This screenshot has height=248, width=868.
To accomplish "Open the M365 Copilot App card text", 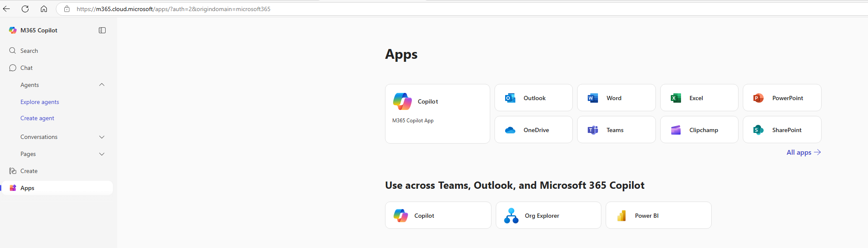I will pyautogui.click(x=413, y=121).
